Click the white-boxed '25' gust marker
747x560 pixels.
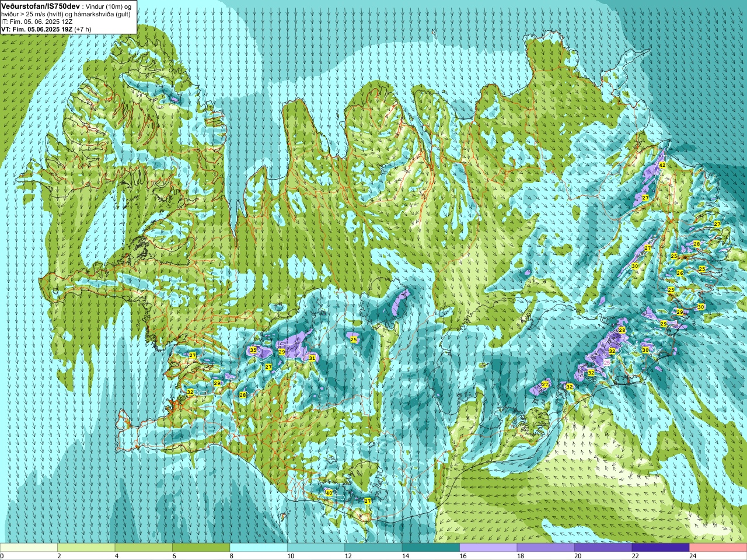click(607, 362)
